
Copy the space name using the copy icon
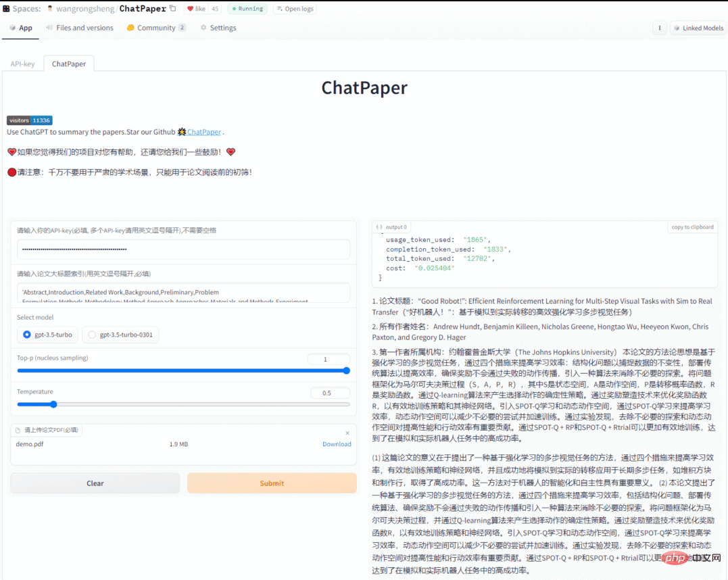tap(173, 9)
